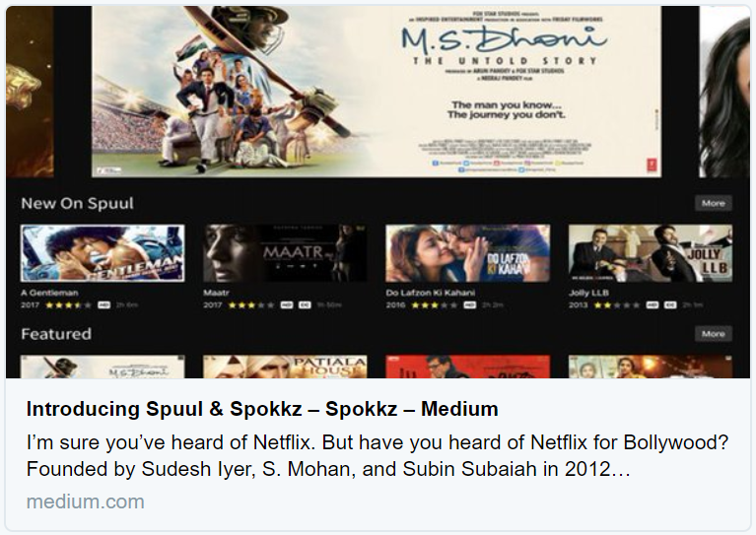Click More button beside New On Spuul
The height and width of the screenshot is (535, 756).
[713, 203]
